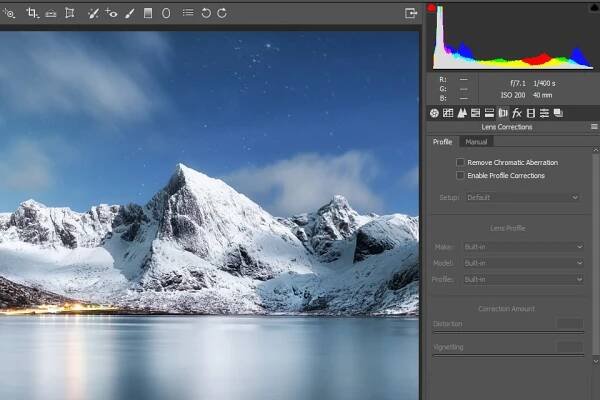This screenshot has width=600, height=400.
Task: Open the Effects (fx) panel
Action: coord(517,113)
